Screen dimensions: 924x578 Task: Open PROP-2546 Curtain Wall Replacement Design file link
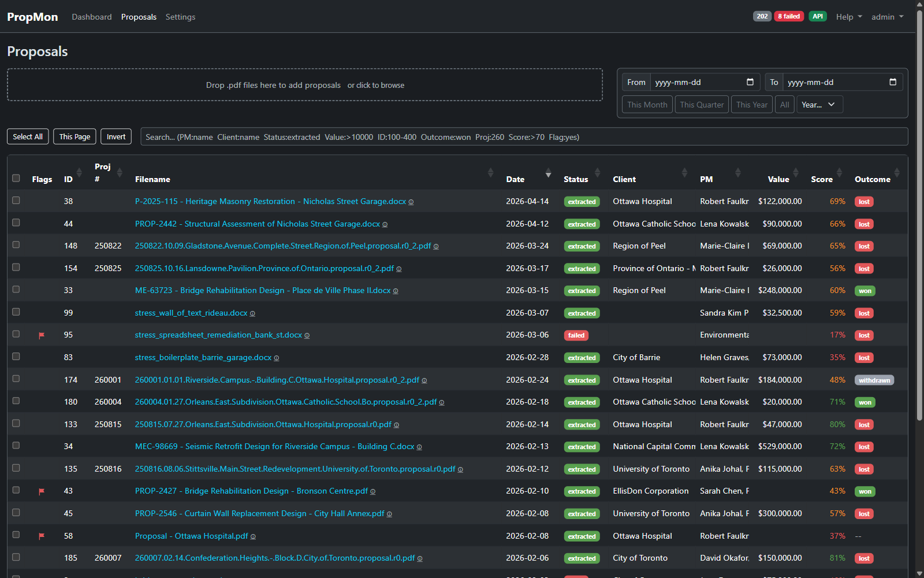tap(259, 513)
